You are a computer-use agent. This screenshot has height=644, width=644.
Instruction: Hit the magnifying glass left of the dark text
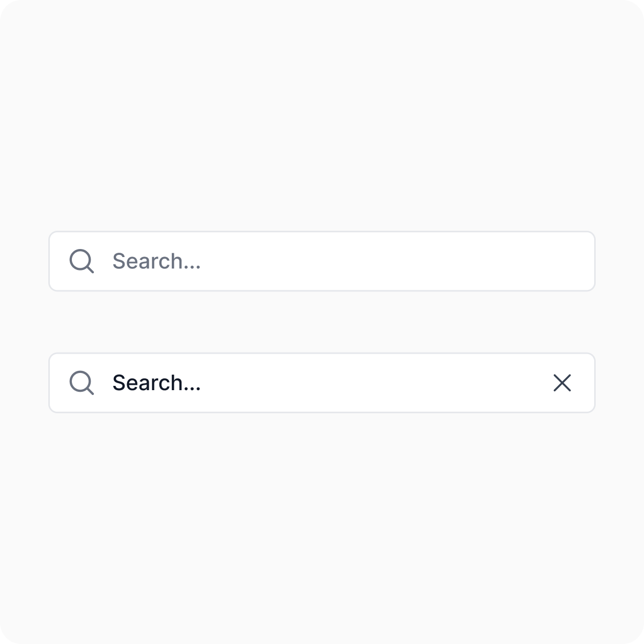click(x=82, y=383)
